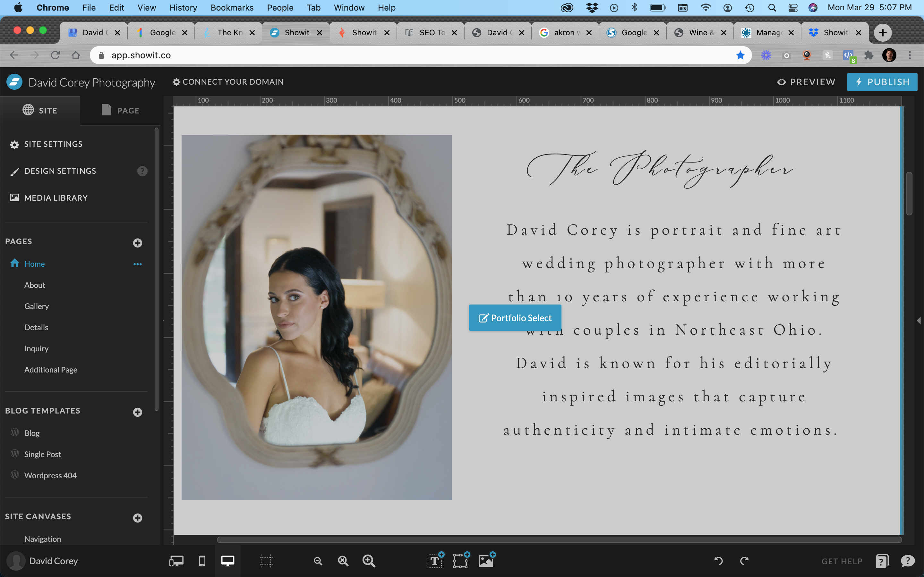Image resolution: width=924 pixels, height=577 pixels.
Task: Click the Portfolio Select button
Action: point(515,318)
